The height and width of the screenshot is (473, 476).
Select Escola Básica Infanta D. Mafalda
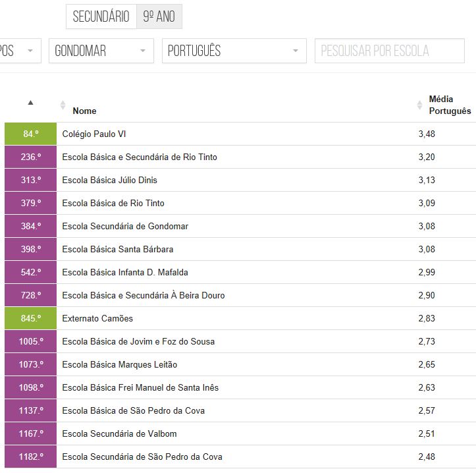[x=240, y=273]
